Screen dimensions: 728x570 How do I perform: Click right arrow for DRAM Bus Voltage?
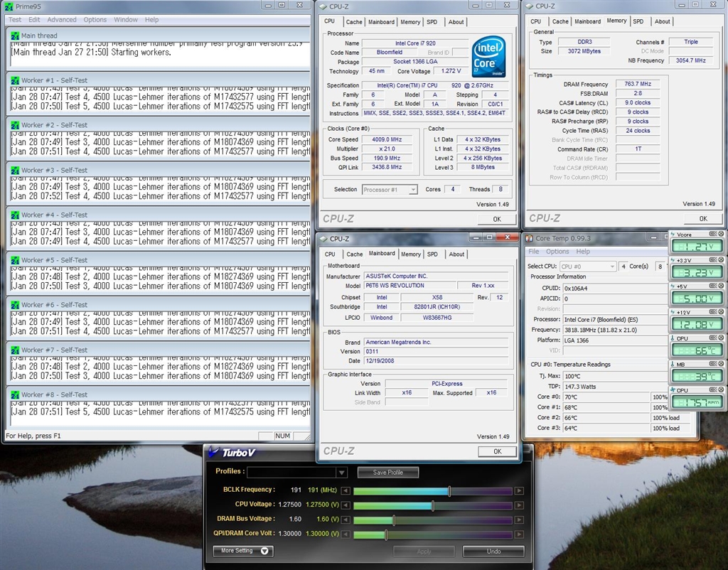pos(519,520)
